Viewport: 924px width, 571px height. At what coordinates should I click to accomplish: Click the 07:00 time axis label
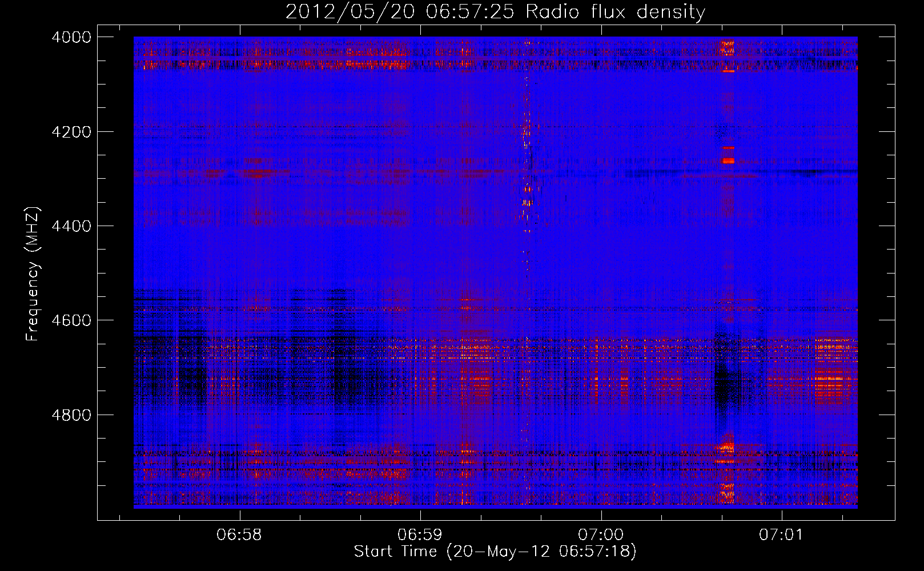tap(601, 535)
